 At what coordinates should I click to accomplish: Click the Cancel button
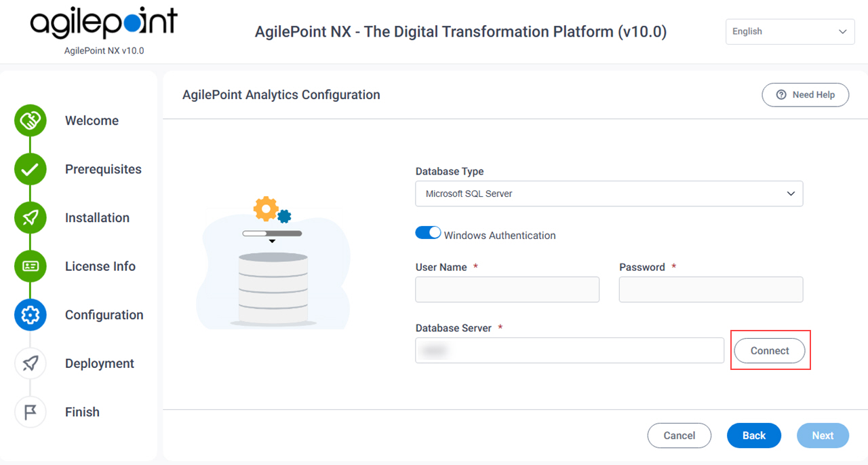coord(679,436)
